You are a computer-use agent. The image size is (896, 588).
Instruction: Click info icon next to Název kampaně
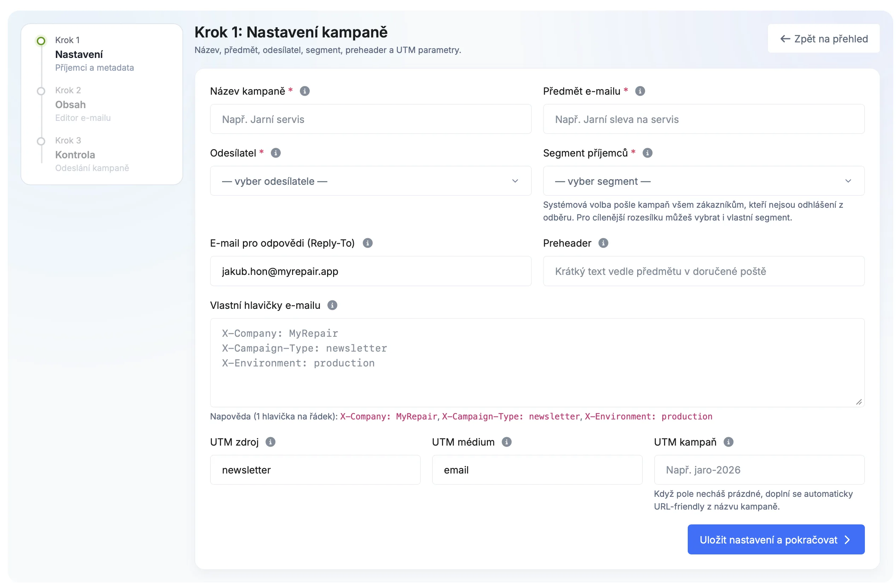304,91
